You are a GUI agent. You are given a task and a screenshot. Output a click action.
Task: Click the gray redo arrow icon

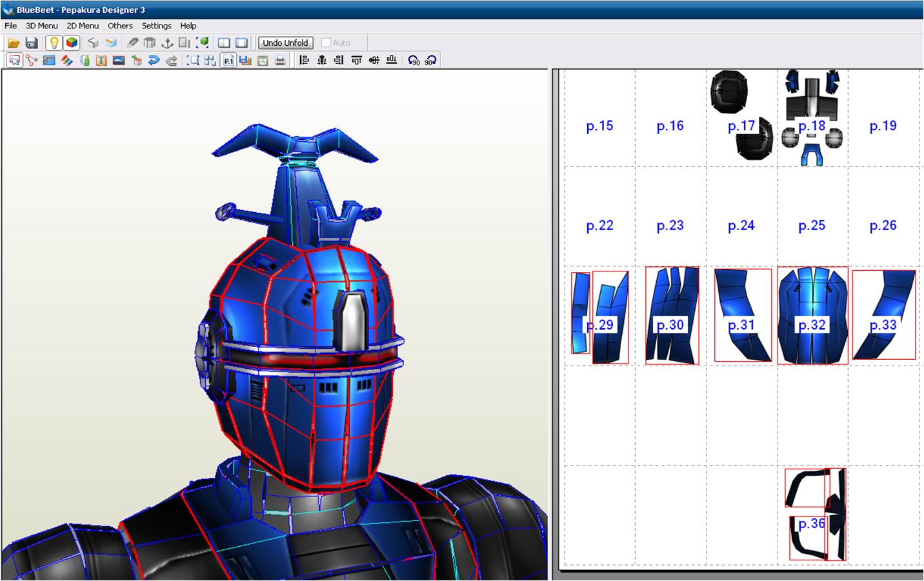(171, 61)
